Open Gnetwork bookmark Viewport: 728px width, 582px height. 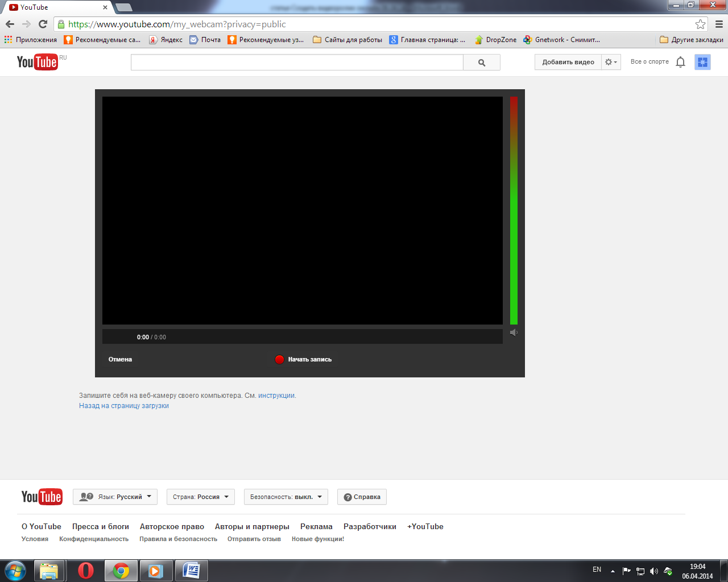(x=562, y=40)
